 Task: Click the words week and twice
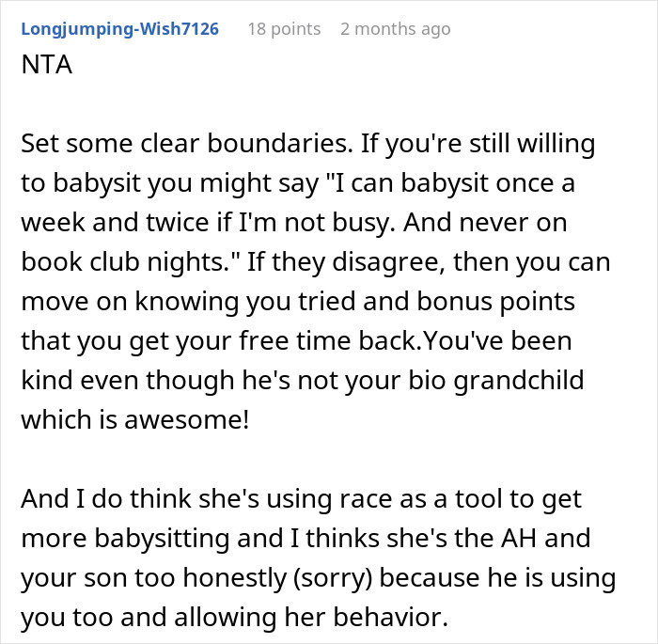coord(115,223)
